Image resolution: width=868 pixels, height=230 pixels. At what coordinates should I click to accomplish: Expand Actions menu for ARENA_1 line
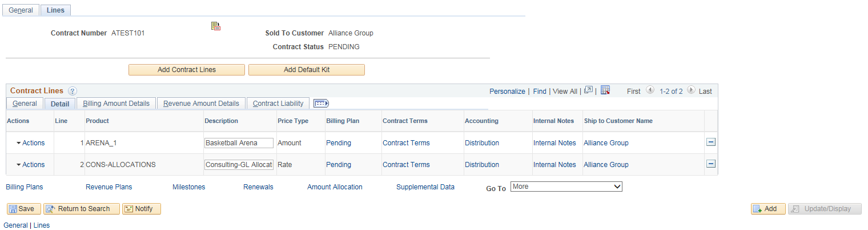30,143
